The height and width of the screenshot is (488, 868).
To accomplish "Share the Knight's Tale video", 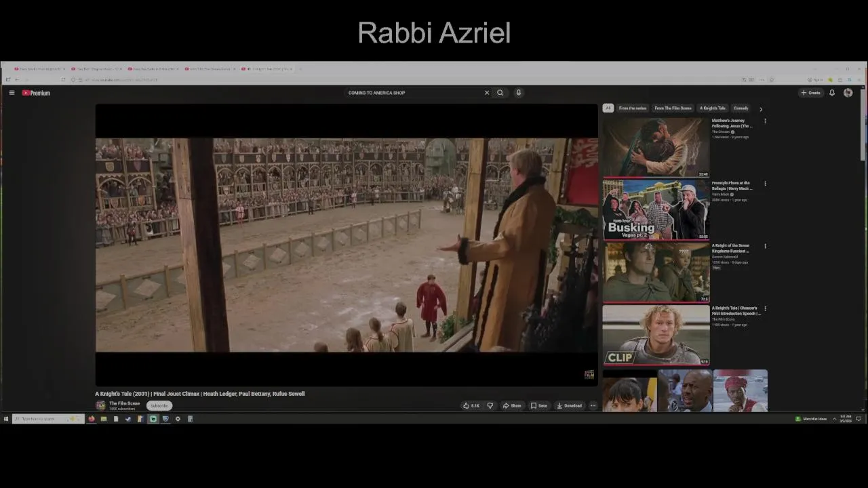I will pyautogui.click(x=512, y=406).
